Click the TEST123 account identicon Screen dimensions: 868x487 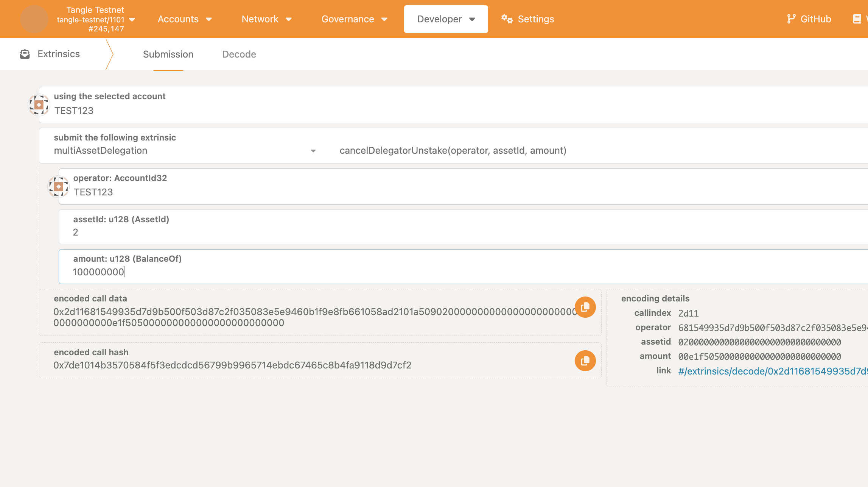point(38,105)
